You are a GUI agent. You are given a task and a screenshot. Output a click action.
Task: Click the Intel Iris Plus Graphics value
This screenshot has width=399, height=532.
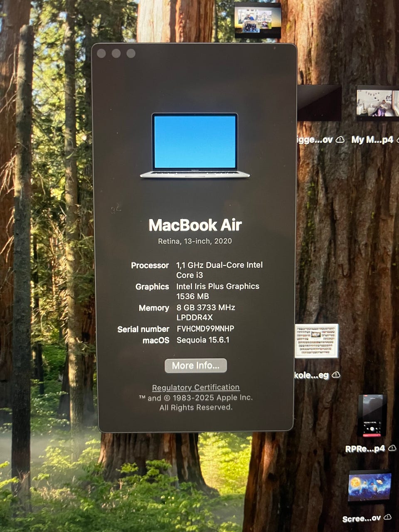click(x=218, y=286)
